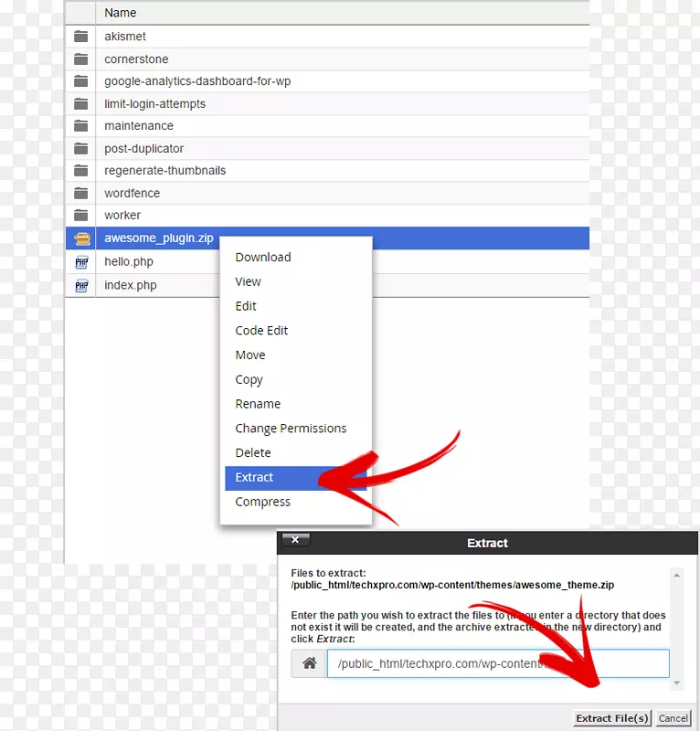Click the home icon beside extract path
This screenshot has width=700, height=731.
(309, 663)
